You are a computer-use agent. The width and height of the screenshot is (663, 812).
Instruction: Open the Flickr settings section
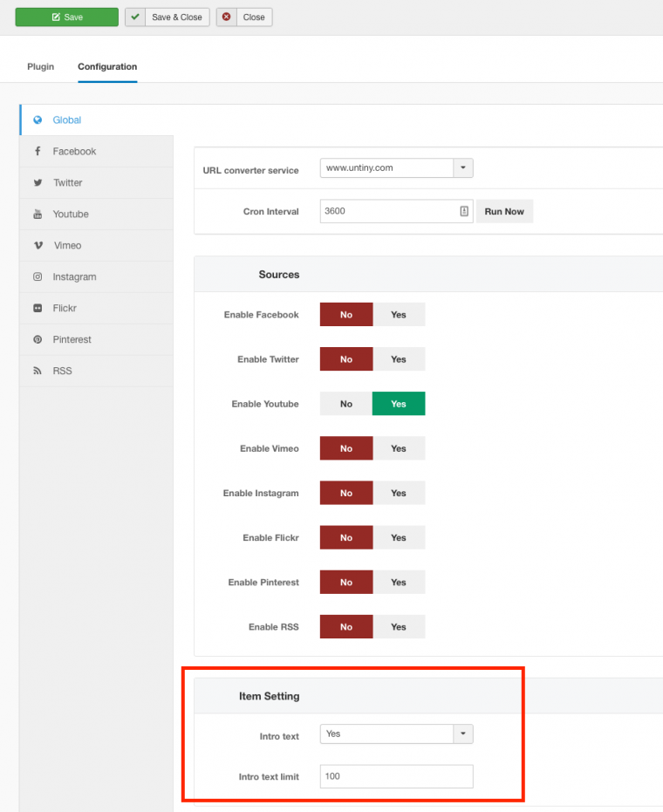pos(96,308)
